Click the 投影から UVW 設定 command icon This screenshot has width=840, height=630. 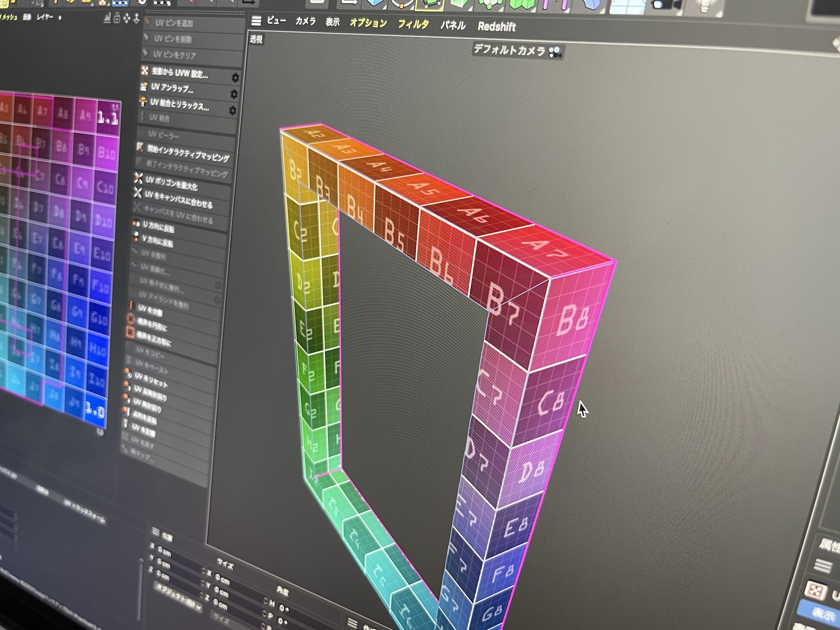pos(144,71)
